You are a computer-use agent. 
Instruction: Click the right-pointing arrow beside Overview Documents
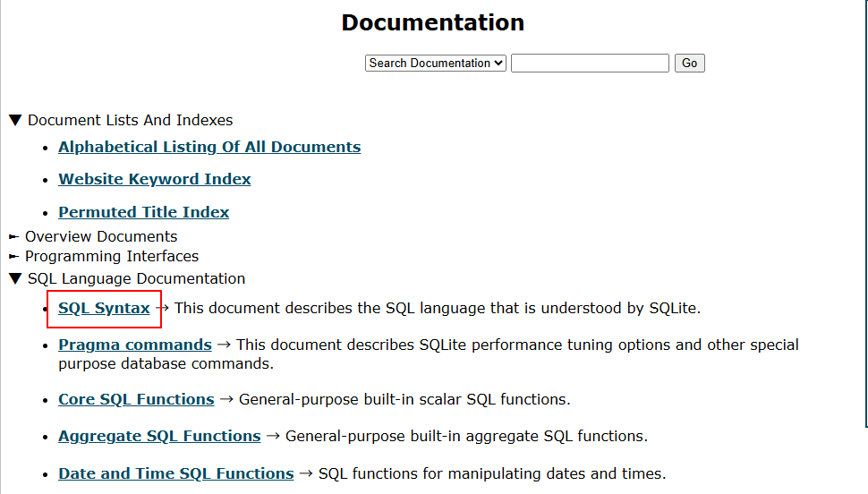pyautogui.click(x=13, y=237)
